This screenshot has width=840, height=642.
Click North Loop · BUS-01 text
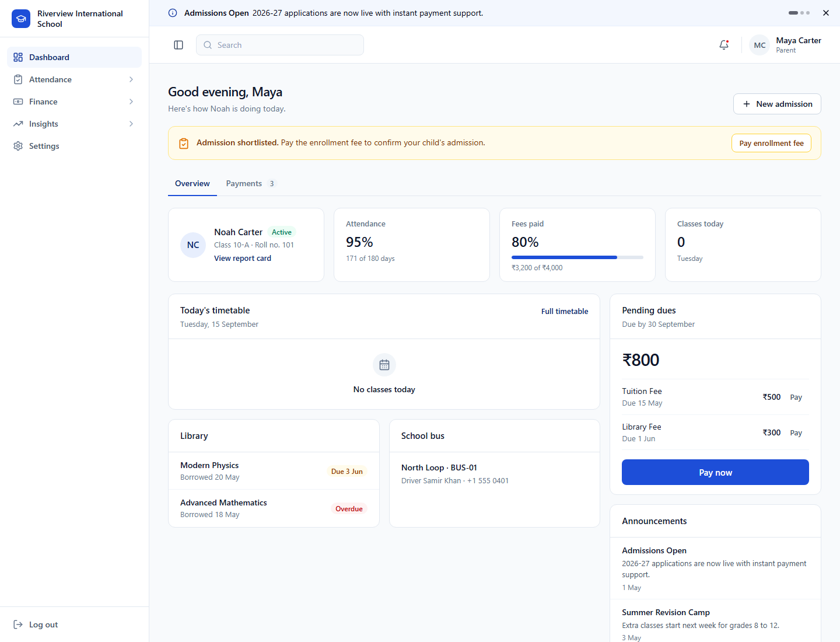click(439, 467)
